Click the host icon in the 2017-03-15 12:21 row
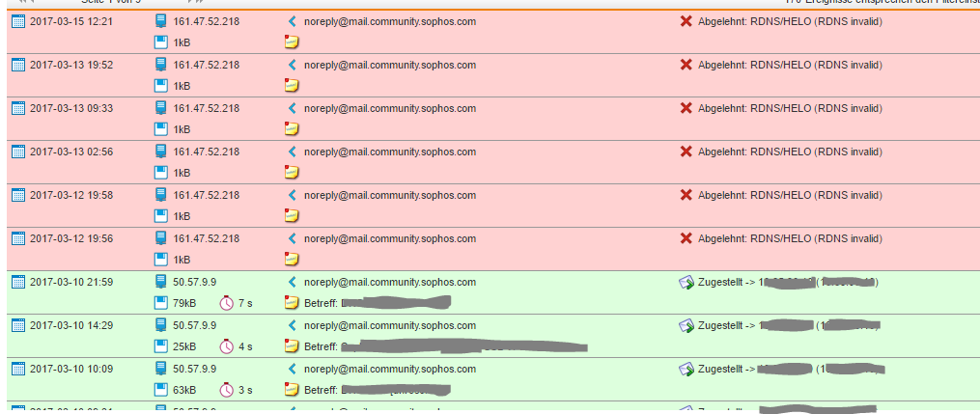980x414 pixels. (x=161, y=21)
